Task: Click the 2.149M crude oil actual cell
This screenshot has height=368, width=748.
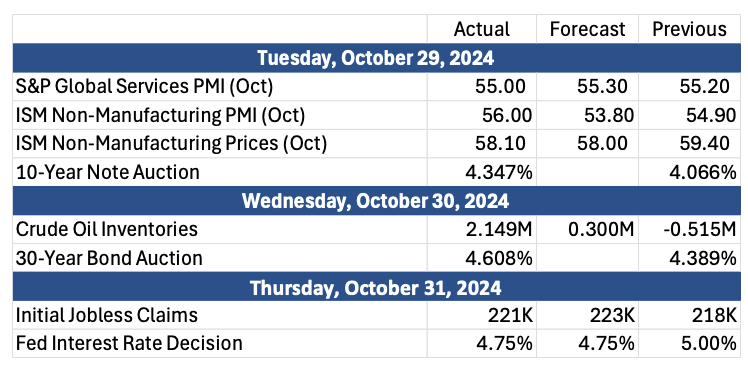Action: coord(481,229)
